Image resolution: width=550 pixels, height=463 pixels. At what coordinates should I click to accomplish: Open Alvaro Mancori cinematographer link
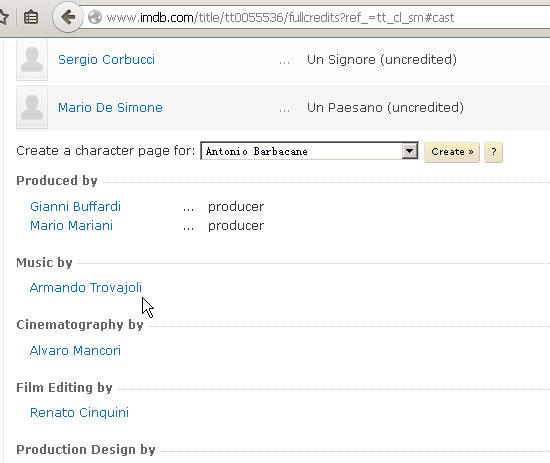(x=75, y=350)
